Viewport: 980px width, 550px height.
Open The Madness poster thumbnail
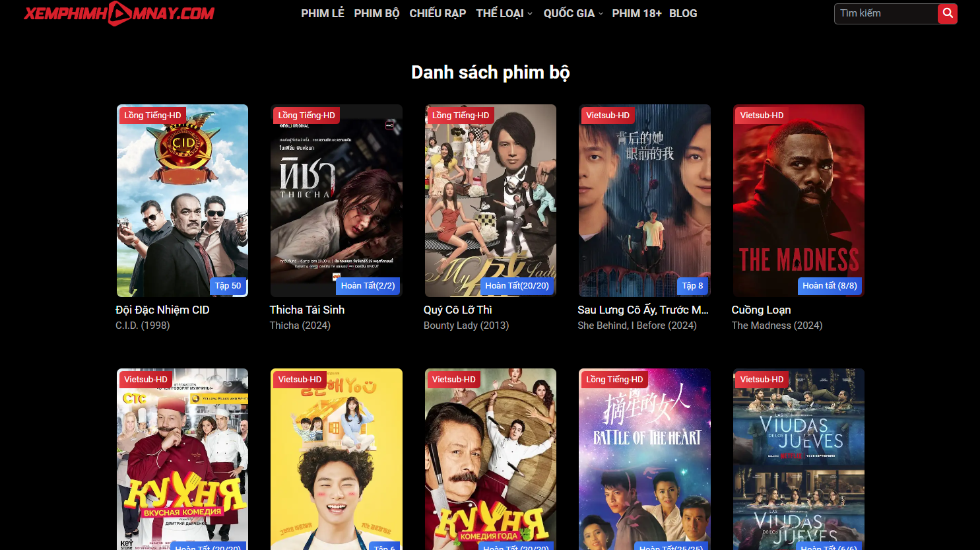coord(799,201)
